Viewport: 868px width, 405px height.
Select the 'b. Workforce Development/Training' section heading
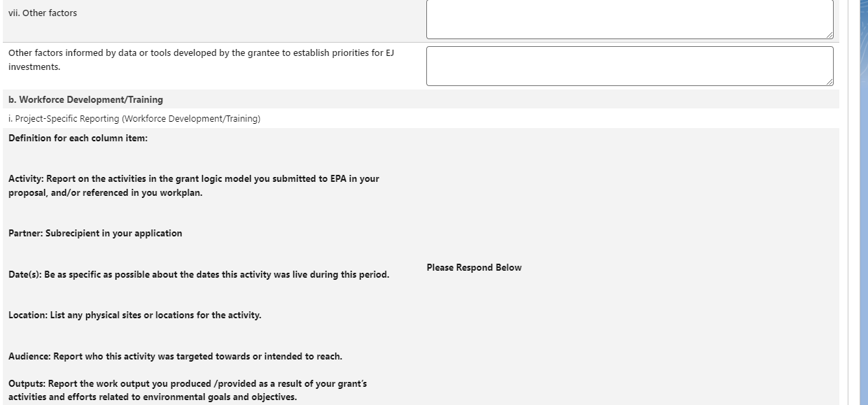tap(85, 99)
